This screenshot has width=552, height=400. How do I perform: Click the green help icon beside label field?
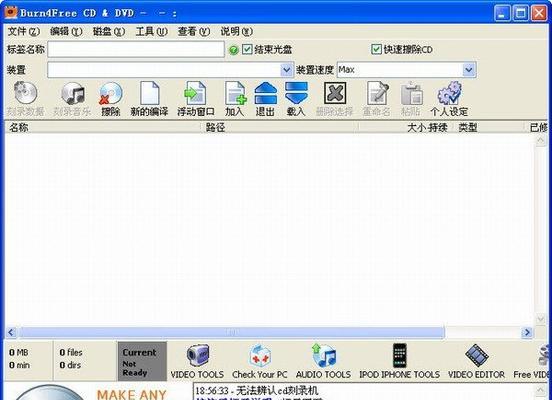tap(233, 50)
